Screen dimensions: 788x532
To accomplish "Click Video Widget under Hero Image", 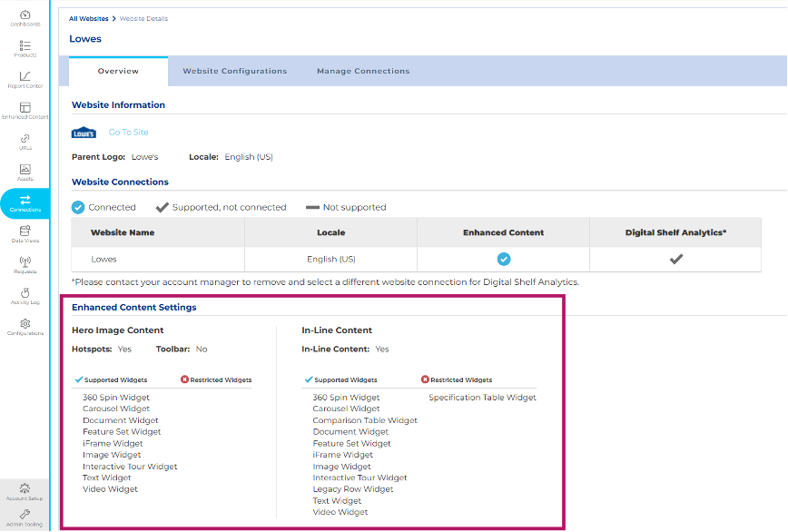I will (110, 489).
